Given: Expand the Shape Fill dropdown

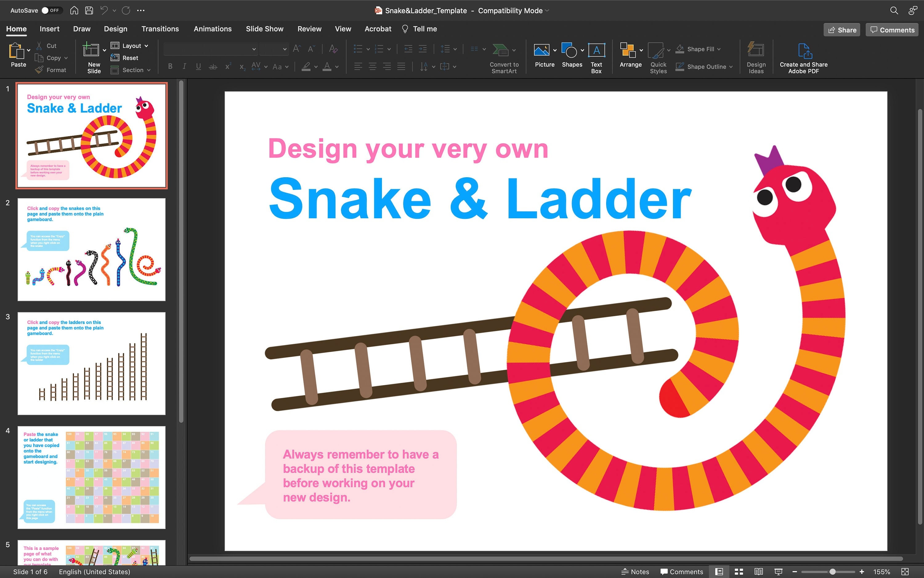Looking at the screenshot, I should pos(719,49).
